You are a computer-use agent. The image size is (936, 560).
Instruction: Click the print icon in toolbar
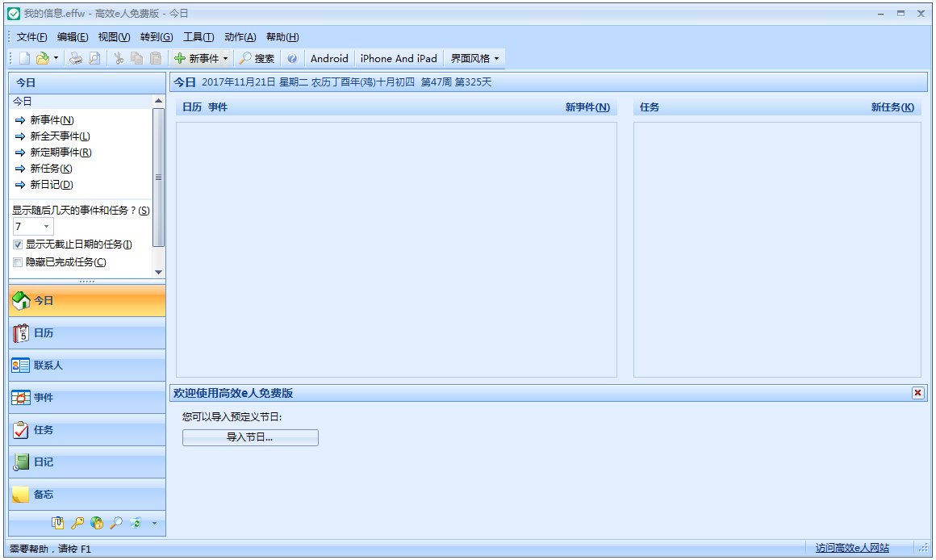pos(75,58)
